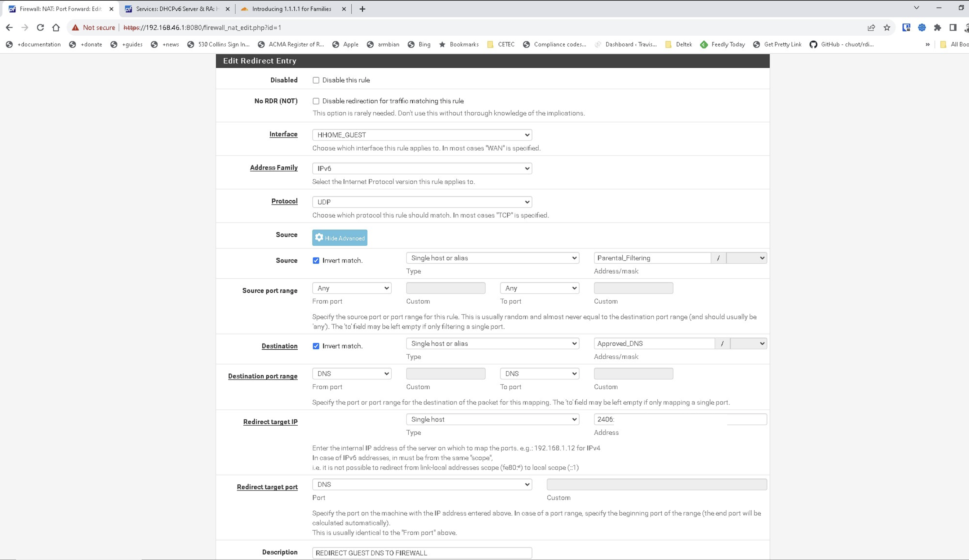This screenshot has height=560, width=969.
Task: Click the Hide Advanced button
Action: pyautogui.click(x=339, y=238)
